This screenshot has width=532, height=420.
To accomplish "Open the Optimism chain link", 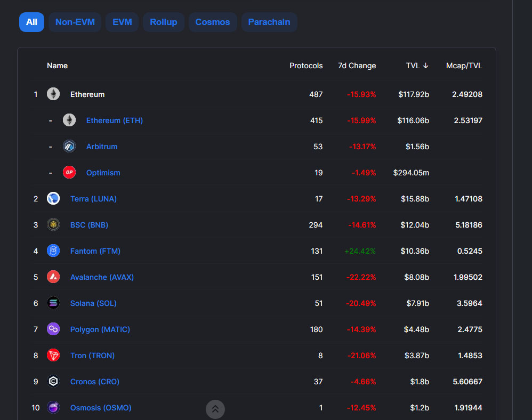I will coord(103,173).
